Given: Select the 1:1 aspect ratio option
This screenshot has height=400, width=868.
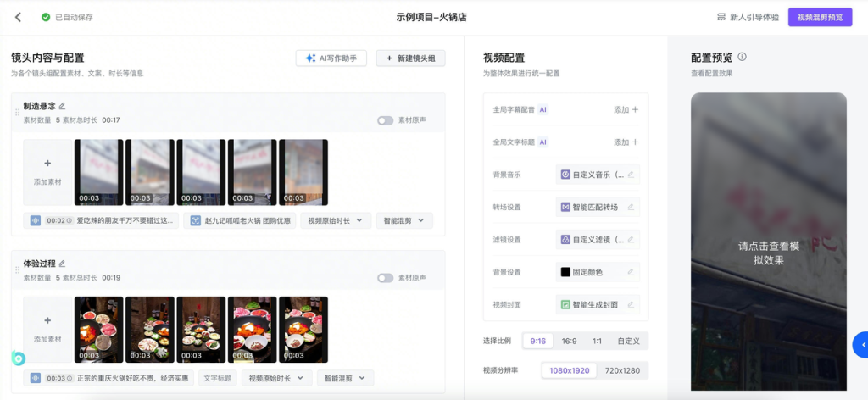Looking at the screenshot, I should pos(597,341).
